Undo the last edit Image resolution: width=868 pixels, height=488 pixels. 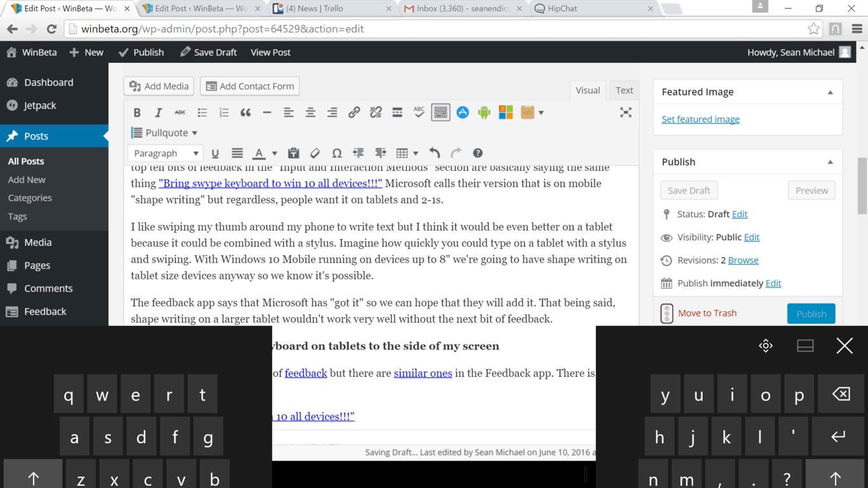click(434, 153)
